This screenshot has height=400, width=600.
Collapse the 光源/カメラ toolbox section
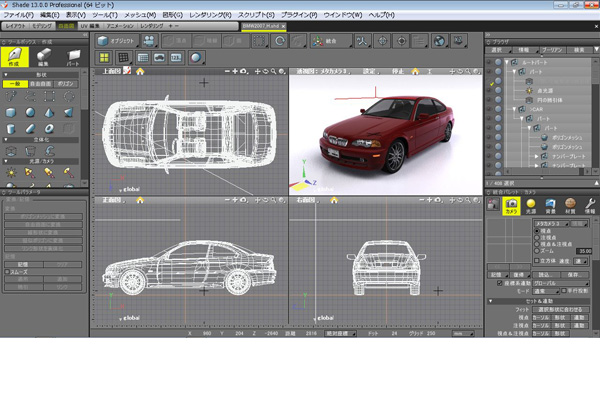coord(5,162)
